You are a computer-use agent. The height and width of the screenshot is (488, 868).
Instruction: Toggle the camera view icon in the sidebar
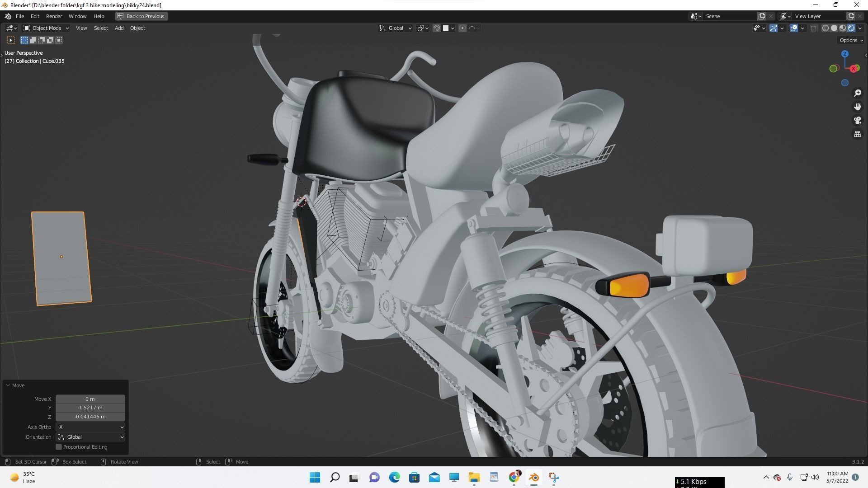click(x=858, y=120)
